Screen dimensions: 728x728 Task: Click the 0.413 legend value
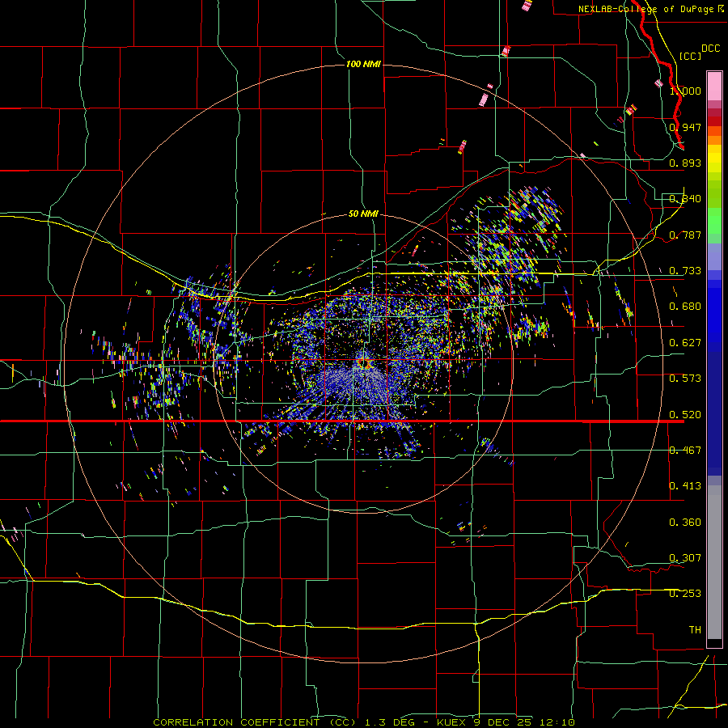click(x=685, y=486)
